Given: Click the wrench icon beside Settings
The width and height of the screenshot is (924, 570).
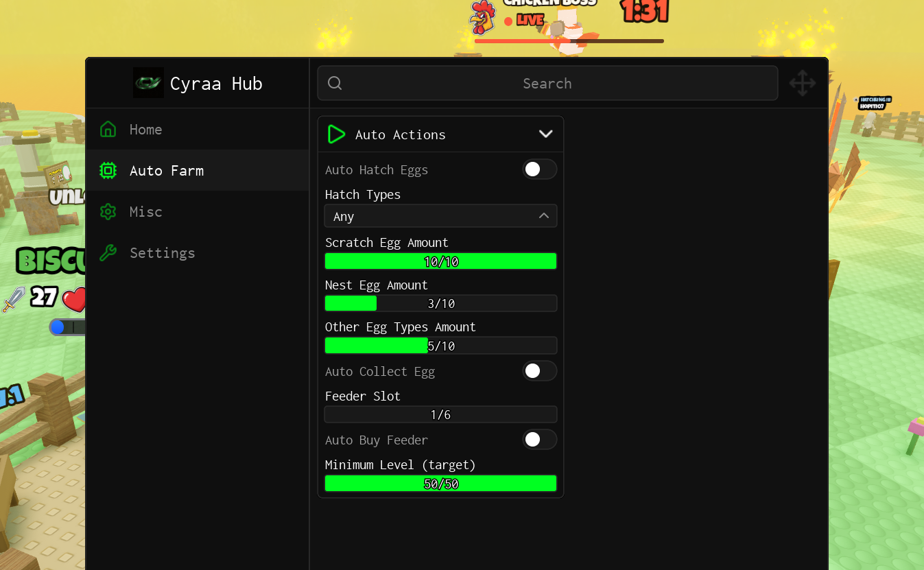Looking at the screenshot, I should (x=108, y=252).
